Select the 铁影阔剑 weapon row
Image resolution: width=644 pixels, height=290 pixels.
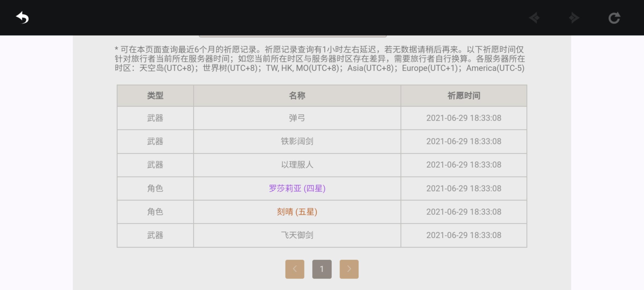(322, 142)
